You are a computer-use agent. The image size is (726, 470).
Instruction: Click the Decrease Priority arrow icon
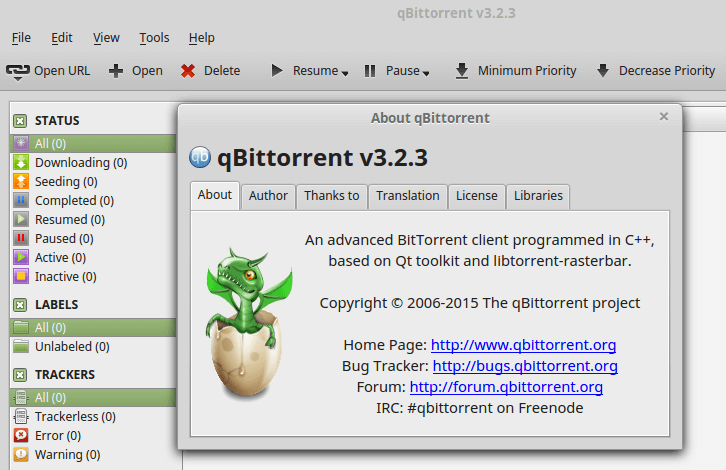[603, 70]
